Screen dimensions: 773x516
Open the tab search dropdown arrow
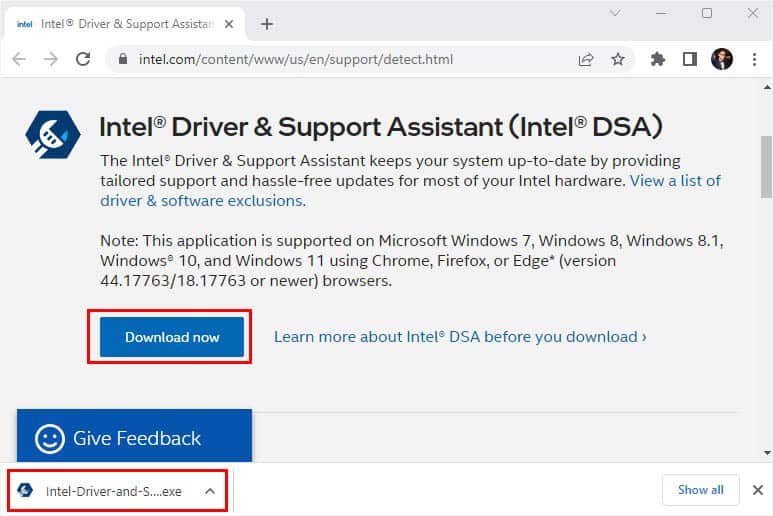(x=615, y=13)
